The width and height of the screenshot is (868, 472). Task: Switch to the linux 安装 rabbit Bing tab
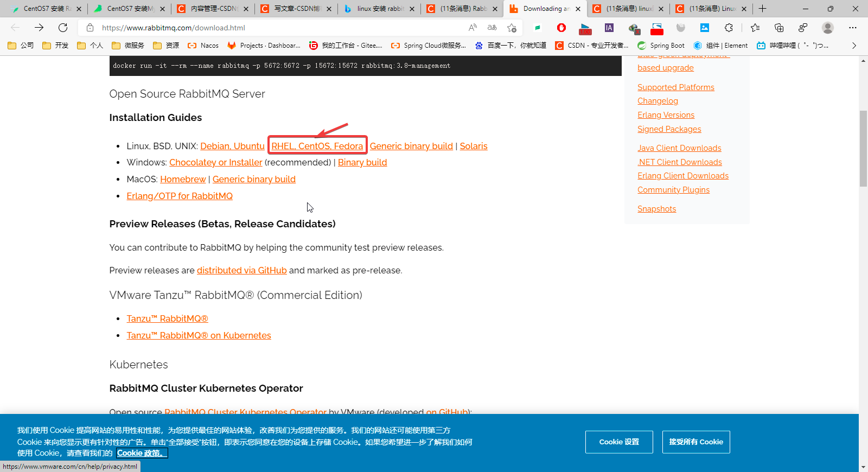click(379, 9)
